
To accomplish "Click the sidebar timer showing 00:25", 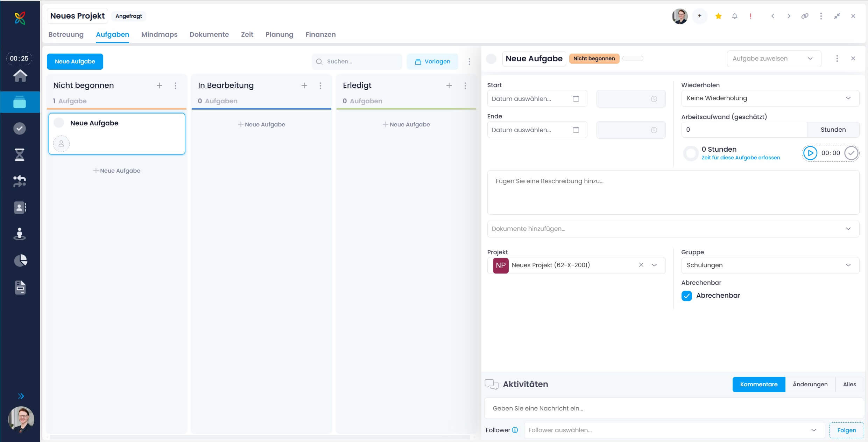I will coord(19,58).
